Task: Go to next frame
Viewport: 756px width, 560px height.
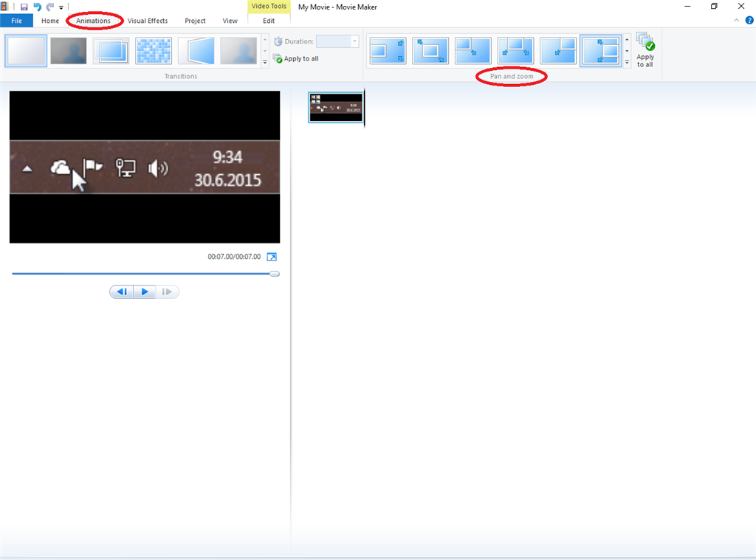Action: point(167,291)
